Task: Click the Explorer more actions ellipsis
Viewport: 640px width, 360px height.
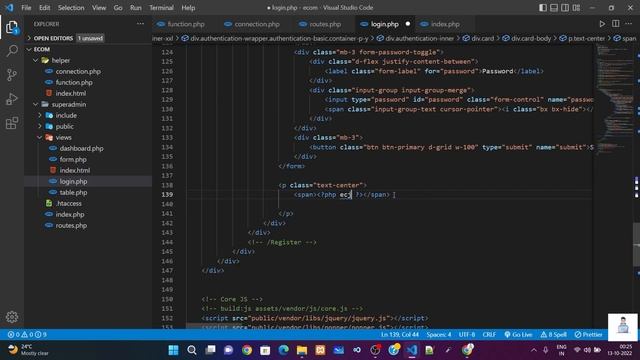Action: click(x=140, y=24)
